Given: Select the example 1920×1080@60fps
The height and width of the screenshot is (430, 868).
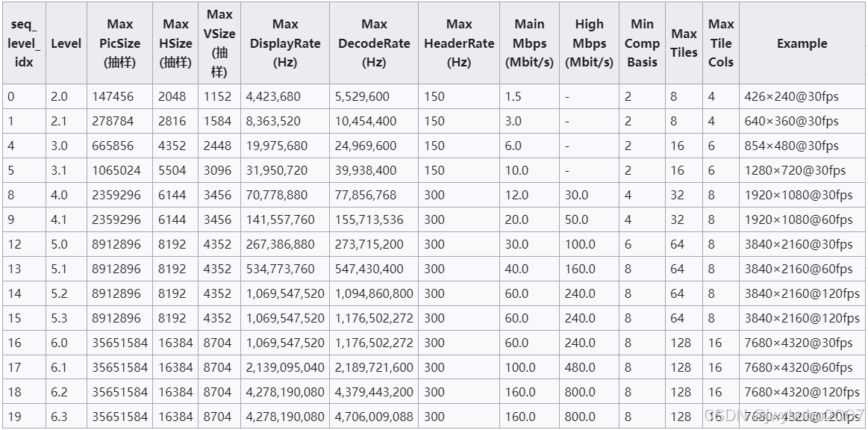Looking at the screenshot, I should (x=799, y=219).
